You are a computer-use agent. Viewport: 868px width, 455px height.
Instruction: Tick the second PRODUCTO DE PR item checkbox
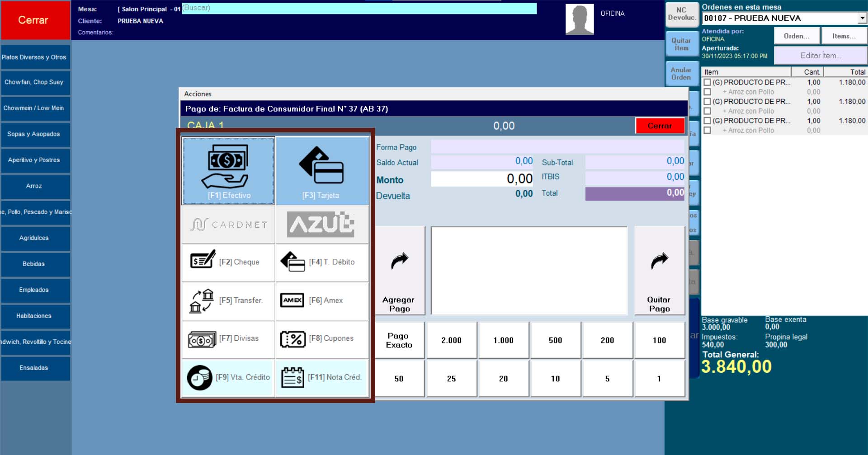point(708,102)
